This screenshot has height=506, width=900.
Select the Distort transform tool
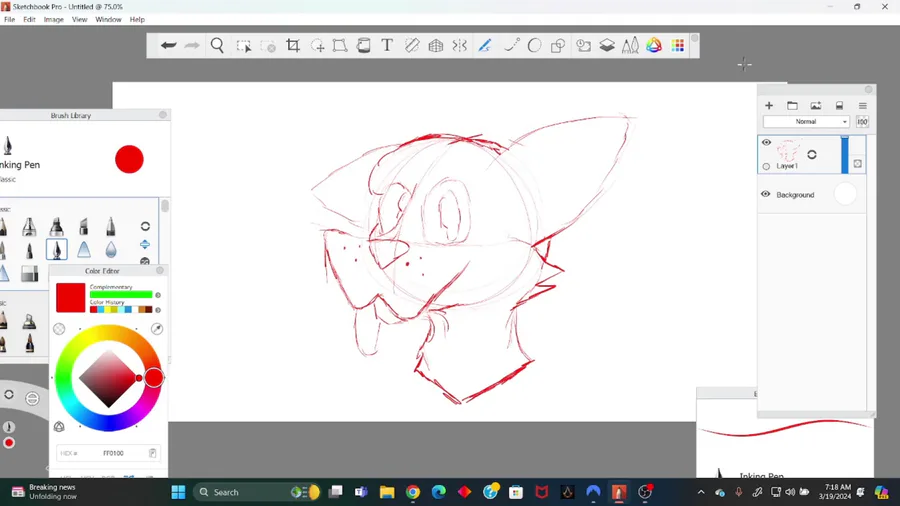pos(340,45)
